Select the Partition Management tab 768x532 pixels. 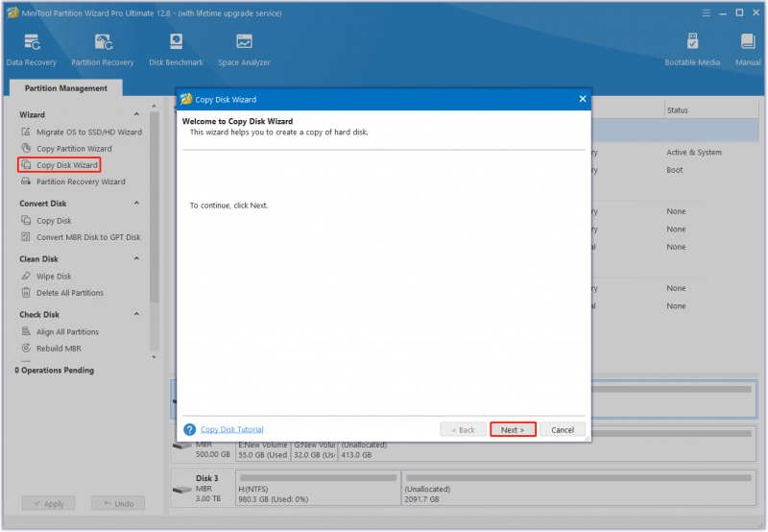pos(65,88)
